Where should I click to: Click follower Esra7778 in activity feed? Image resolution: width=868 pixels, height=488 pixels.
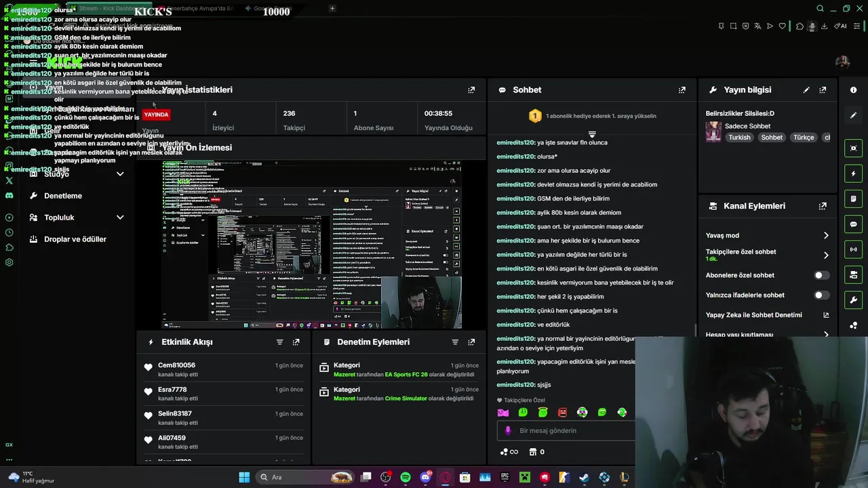click(172, 390)
